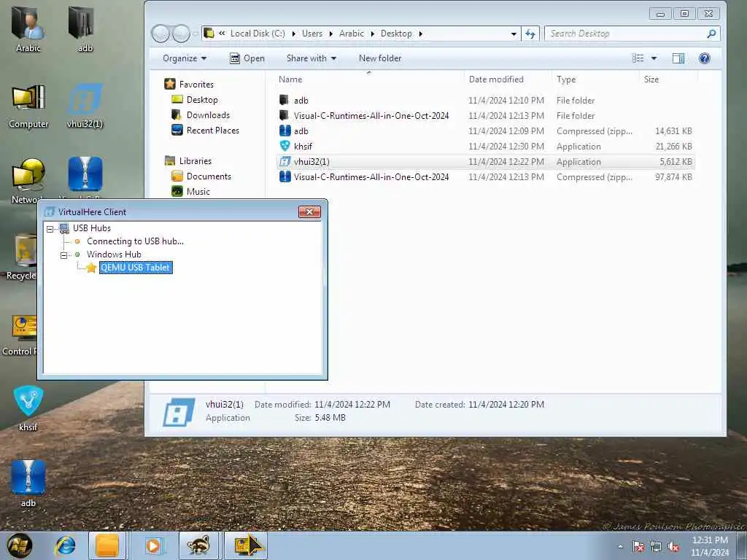Select the QEMU USB Tablet device
747x560 pixels.
pyautogui.click(x=136, y=268)
